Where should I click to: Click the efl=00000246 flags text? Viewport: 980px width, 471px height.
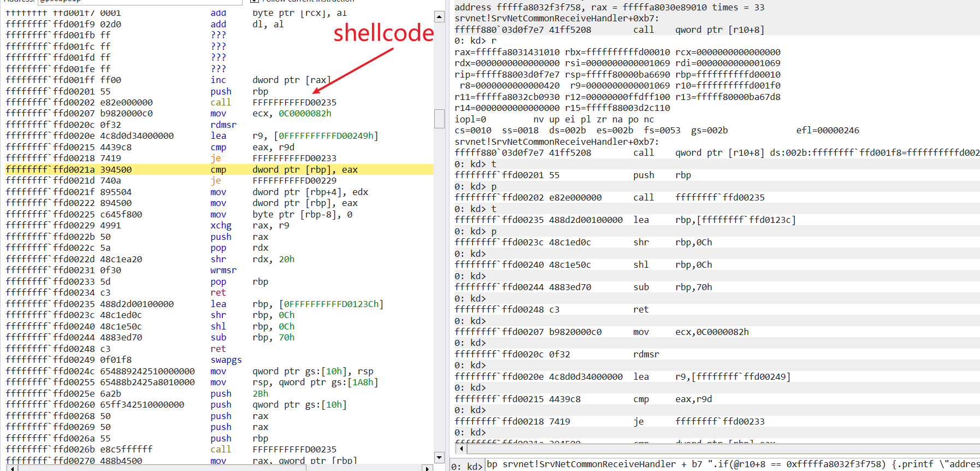click(827, 130)
